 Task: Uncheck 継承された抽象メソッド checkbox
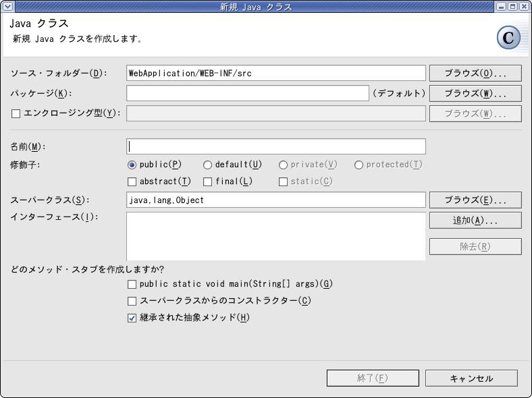click(132, 318)
